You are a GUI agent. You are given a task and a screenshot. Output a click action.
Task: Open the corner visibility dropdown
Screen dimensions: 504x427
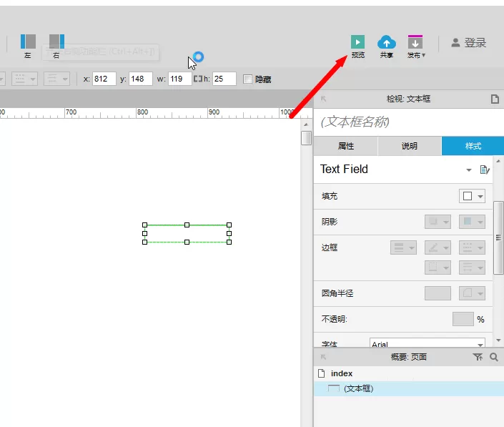[472, 293]
